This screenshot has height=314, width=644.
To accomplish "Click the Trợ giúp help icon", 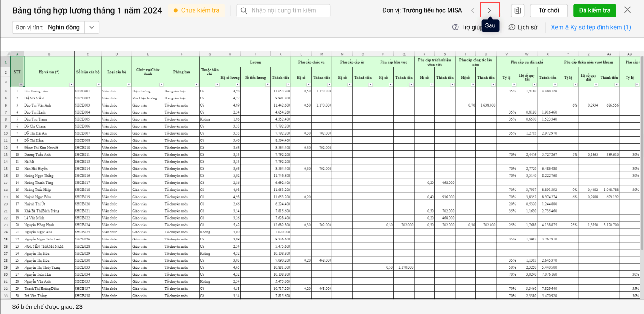I will click(x=456, y=27).
